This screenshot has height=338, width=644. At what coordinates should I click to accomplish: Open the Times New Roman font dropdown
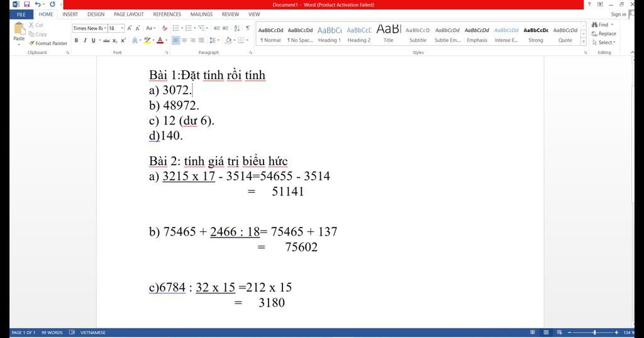click(105, 28)
